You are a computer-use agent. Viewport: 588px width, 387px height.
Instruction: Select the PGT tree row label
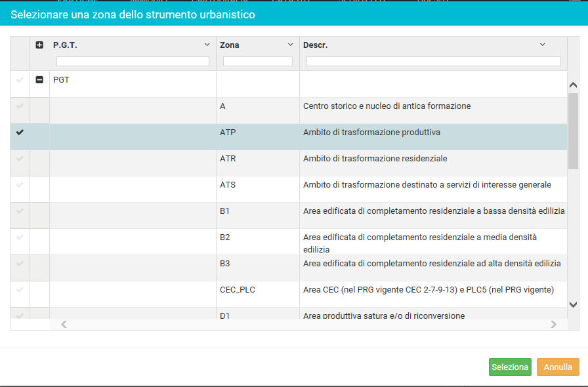pos(61,80)
